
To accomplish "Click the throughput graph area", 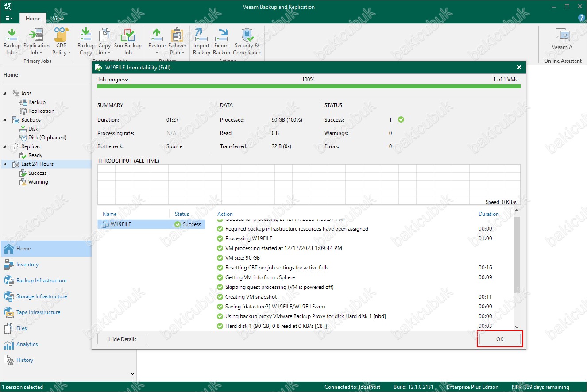I will coord(309,185).
